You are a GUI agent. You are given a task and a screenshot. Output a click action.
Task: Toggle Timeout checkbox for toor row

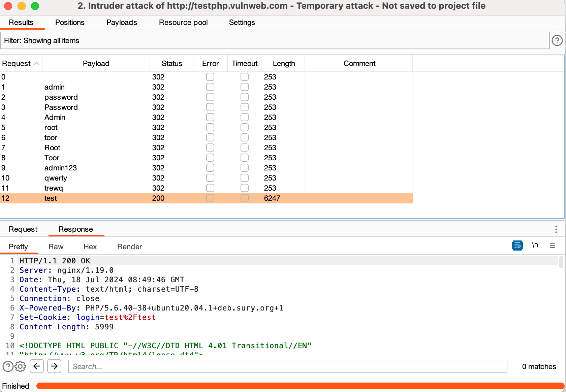[x=245, y=137]
